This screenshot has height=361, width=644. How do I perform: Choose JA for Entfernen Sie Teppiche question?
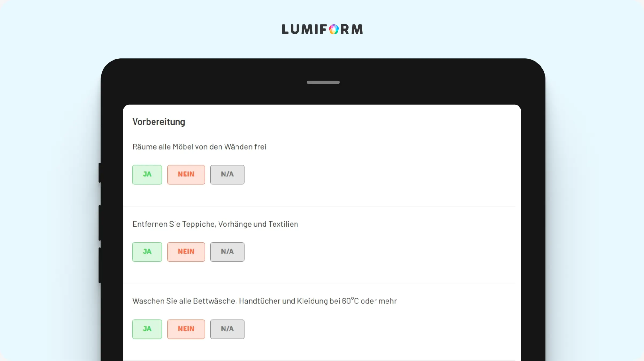[x=147, y=252]
